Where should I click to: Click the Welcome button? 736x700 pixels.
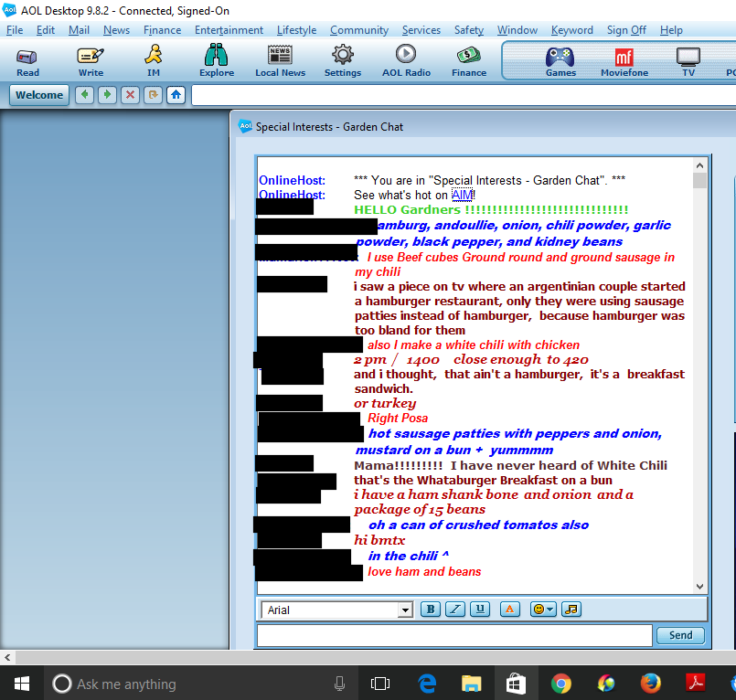39,95
